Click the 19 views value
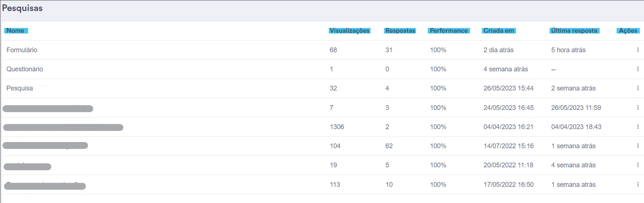Image resolution: width=644 pixels, height=203 pixels. (333, 165)
